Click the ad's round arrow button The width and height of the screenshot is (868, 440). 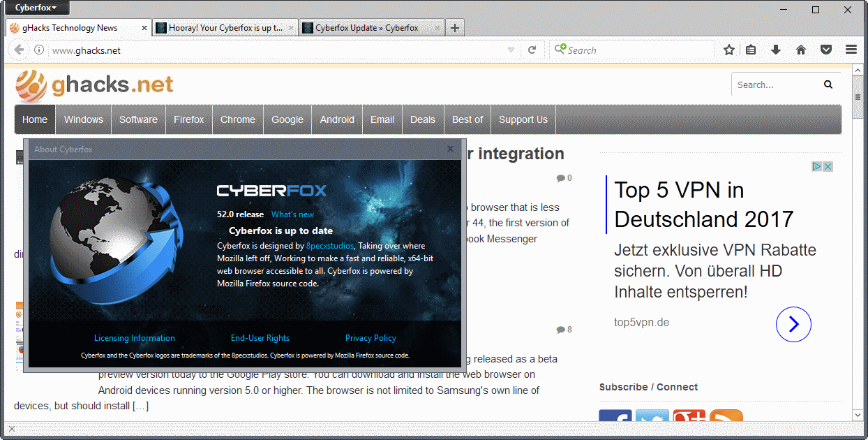[793, 324]
